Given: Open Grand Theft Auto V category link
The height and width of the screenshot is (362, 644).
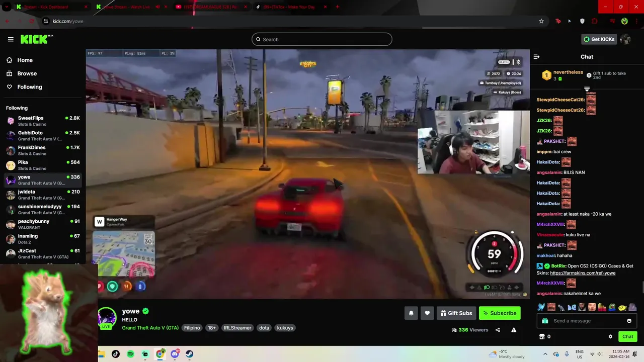Looking at the screenshot, I should [x=150, y=328].
